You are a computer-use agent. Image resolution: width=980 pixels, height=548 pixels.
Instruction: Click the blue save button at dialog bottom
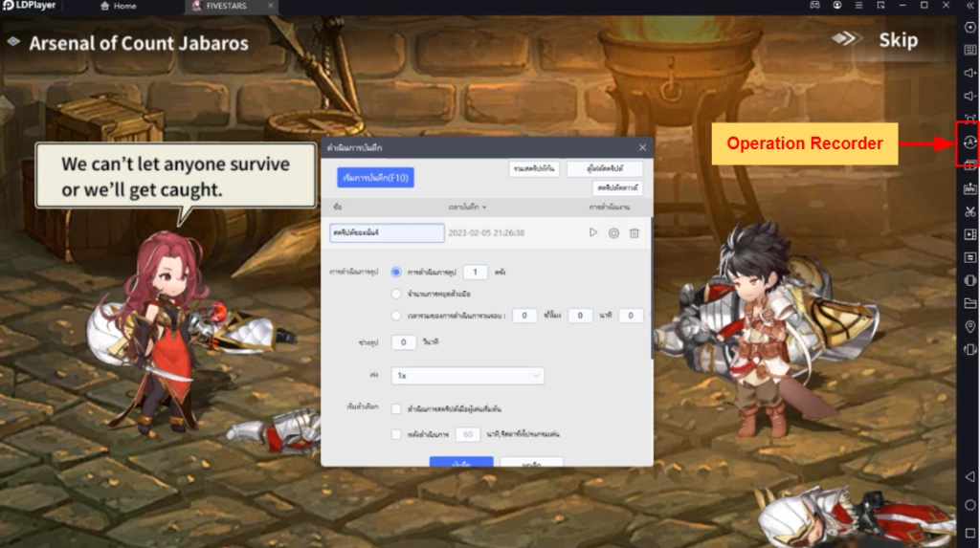(x=461, y=462)
